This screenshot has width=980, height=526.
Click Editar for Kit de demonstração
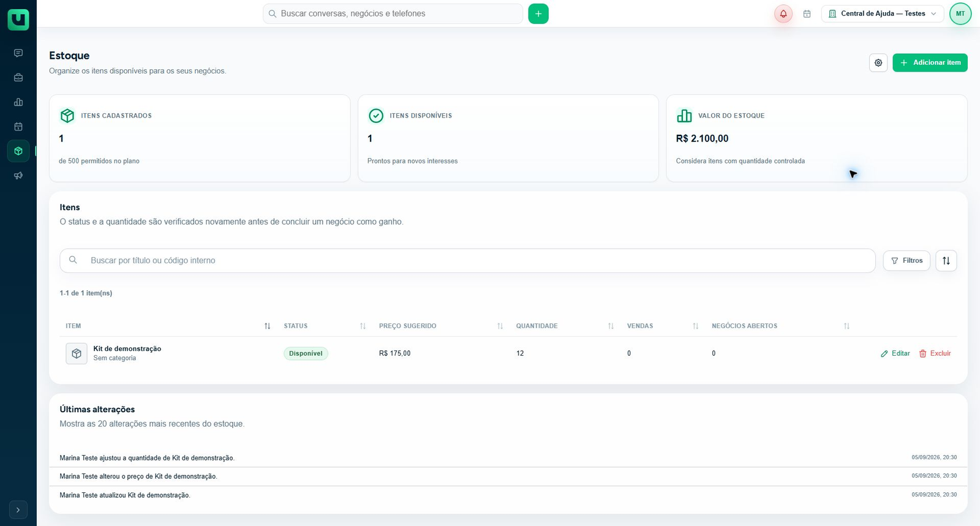(x=895, y=353)
